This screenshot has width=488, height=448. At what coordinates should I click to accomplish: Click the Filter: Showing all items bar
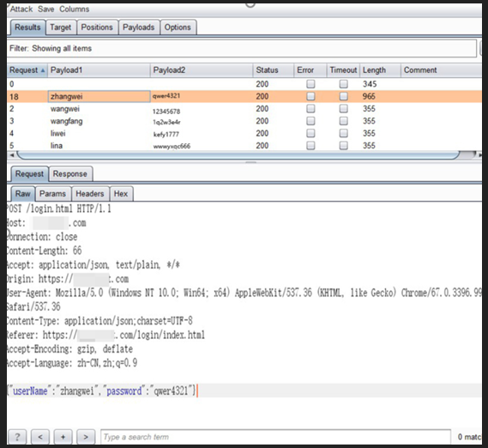(242, 48)
